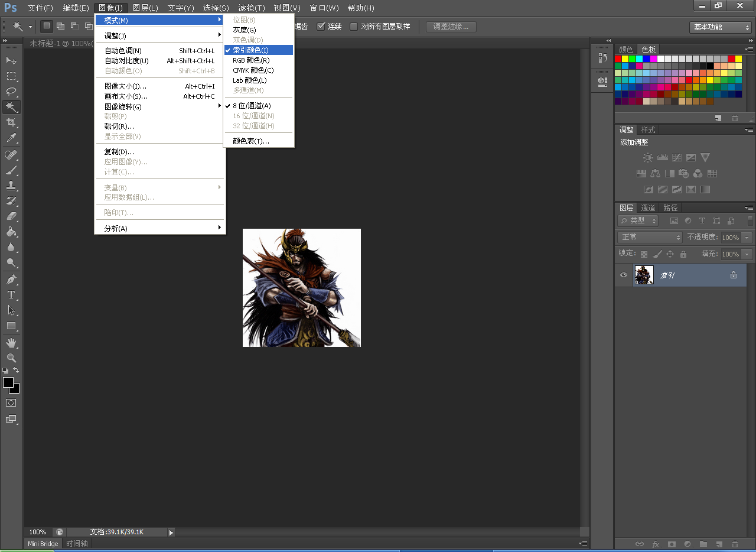Hide the 索引 layer with eye icon
The image size is (756, 552).
[623, 275]
